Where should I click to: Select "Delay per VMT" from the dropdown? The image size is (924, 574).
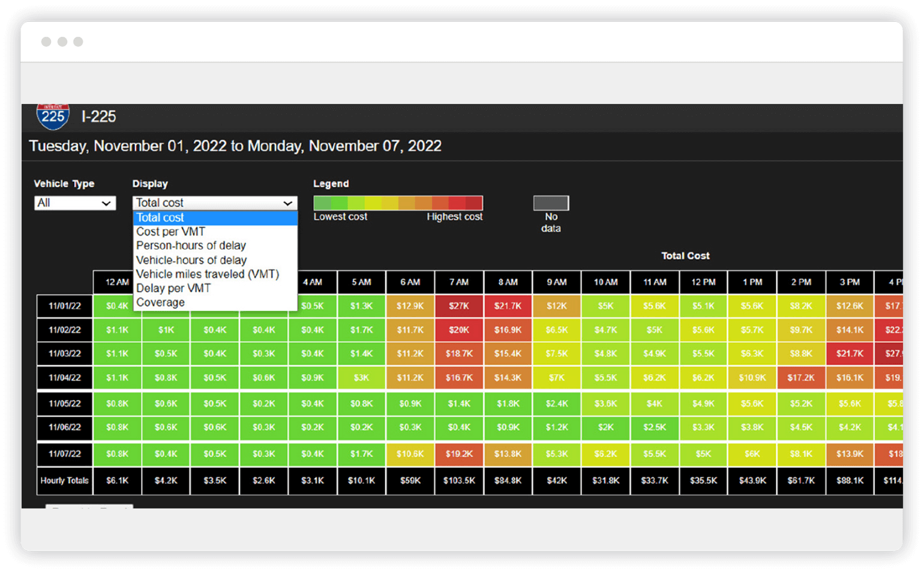173,288
